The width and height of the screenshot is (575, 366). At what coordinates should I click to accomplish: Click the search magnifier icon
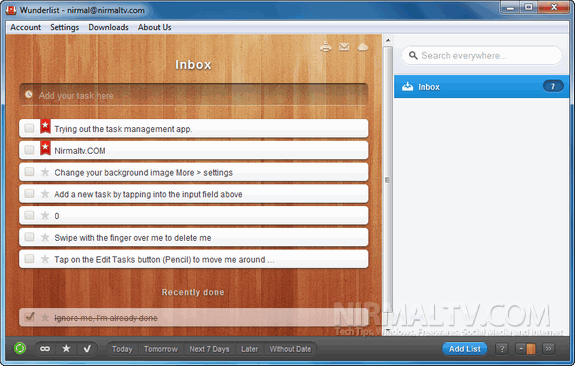(413, 55)
